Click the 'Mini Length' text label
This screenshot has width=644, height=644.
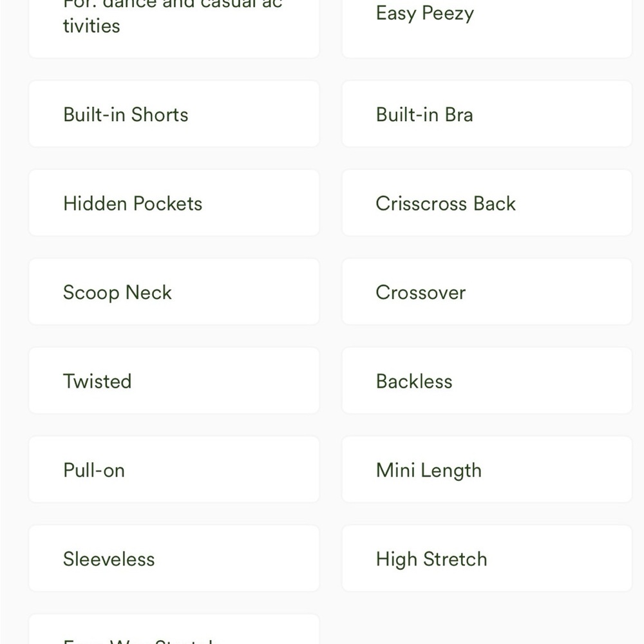coord(428,470)
